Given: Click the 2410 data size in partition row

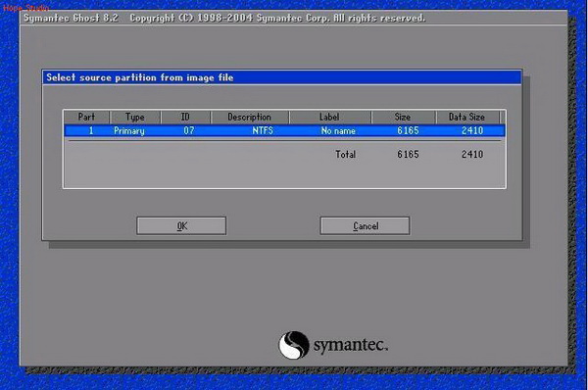Looking at the screenshot, I should (472, 130).
